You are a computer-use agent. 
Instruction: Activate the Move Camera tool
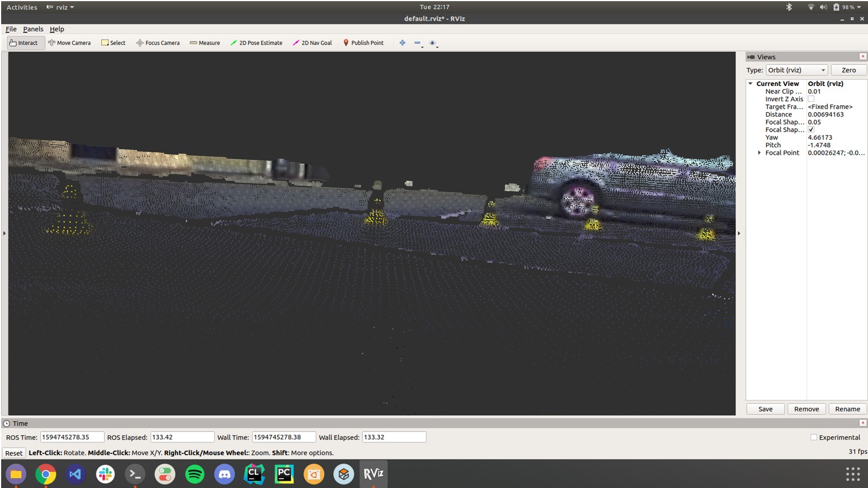tap(69, 43)
